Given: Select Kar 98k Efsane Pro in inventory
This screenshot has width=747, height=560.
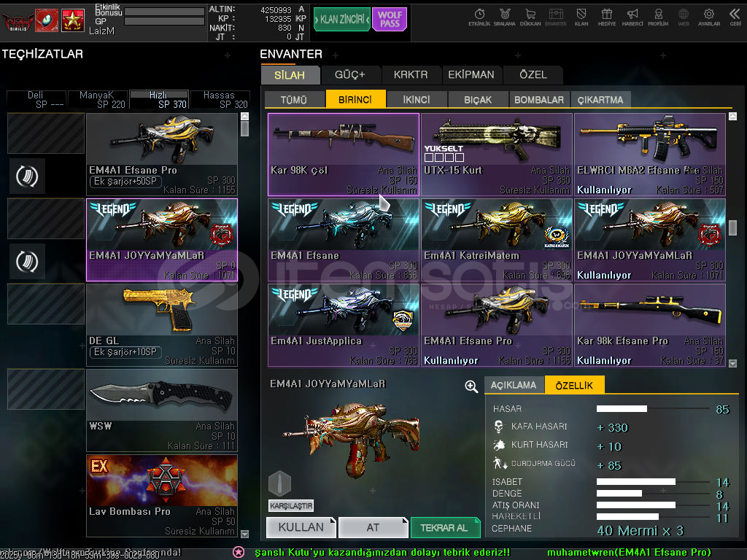Looking at the screenshot, I should pos(650,325).
